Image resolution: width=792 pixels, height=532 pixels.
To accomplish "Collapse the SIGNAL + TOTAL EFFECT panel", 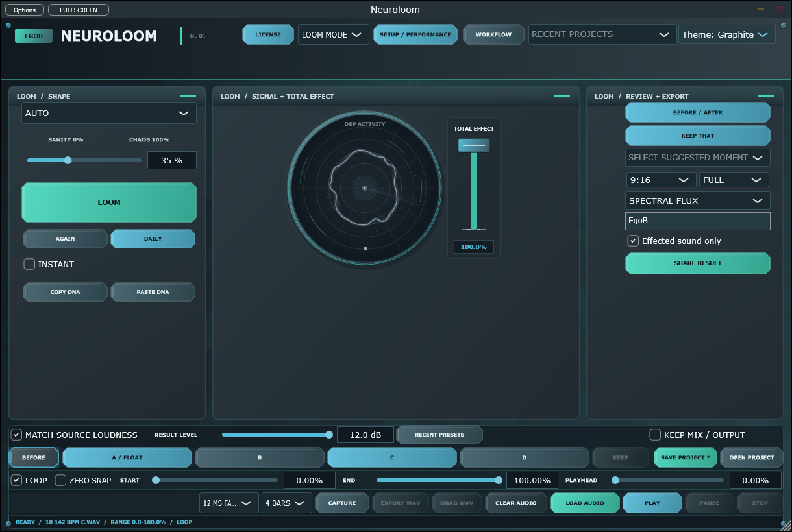I will (562, 96).
